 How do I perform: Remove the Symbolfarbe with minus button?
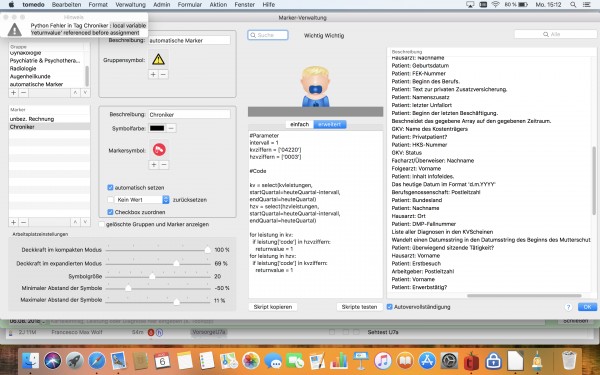[171, 128]
